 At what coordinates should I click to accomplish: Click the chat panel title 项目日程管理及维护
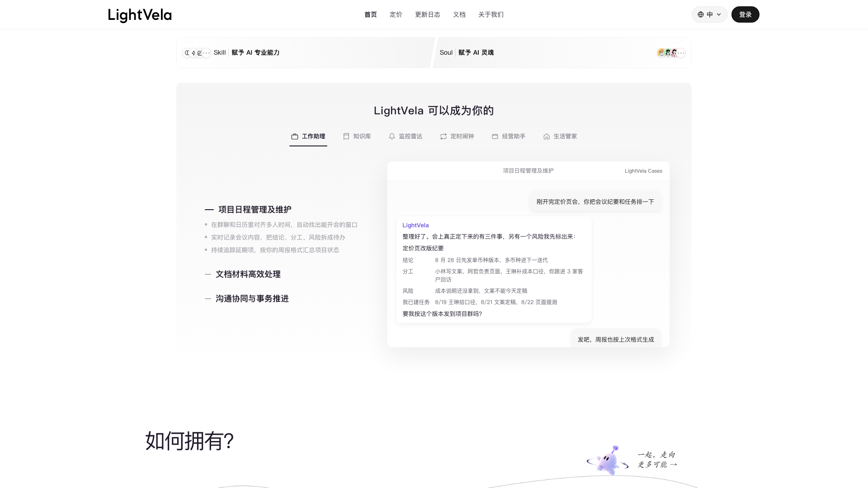528,171
